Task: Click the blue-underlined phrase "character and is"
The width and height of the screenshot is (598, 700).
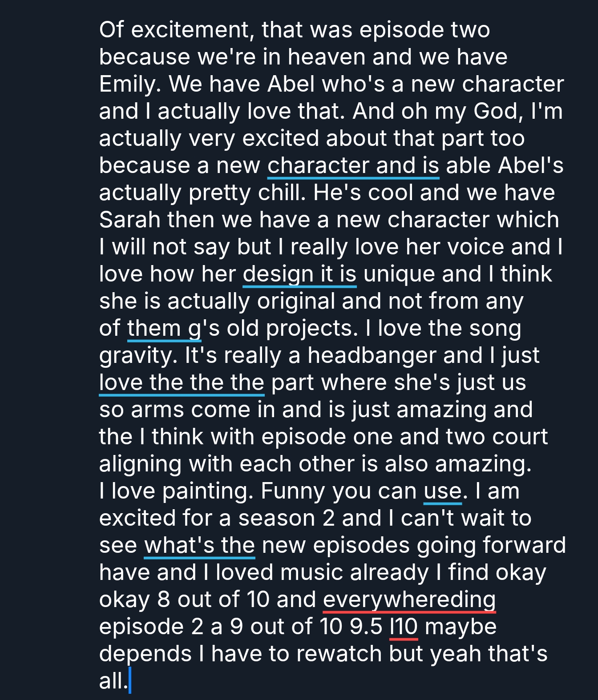Action: pos(353,166)
